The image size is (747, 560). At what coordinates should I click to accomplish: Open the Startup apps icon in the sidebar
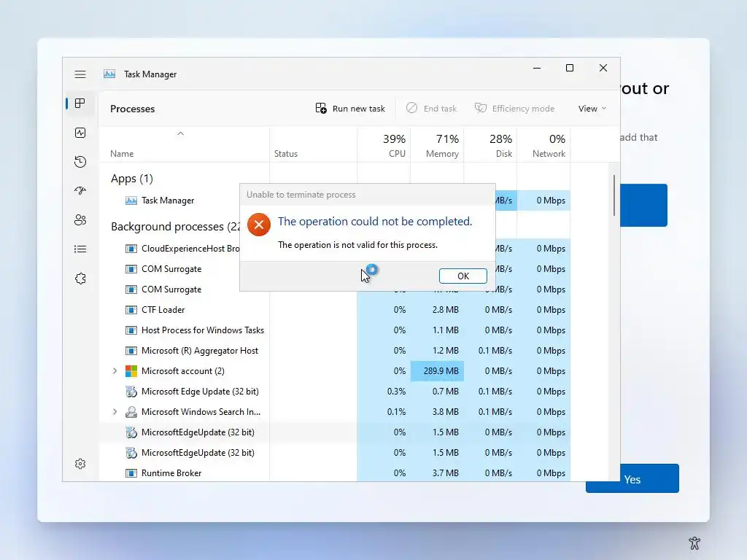coord(80,191)
